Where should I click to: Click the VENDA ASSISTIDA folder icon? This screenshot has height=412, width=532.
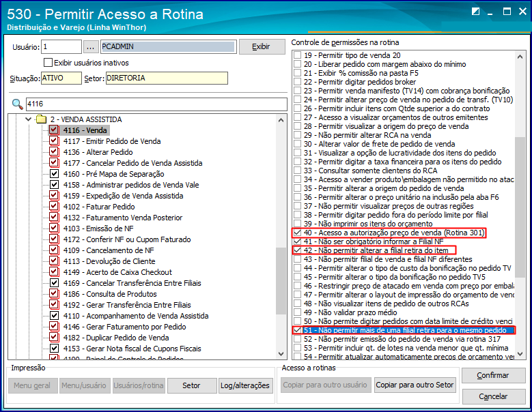(41, 119)
